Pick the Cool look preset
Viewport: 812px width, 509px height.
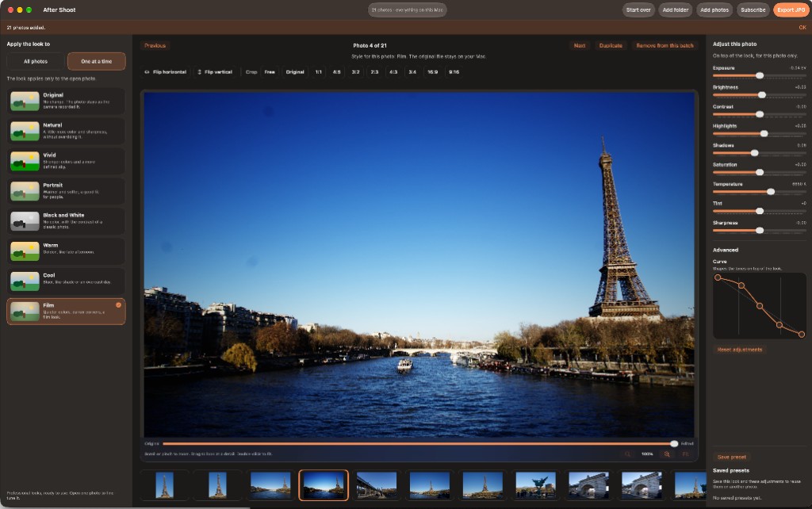66,281
